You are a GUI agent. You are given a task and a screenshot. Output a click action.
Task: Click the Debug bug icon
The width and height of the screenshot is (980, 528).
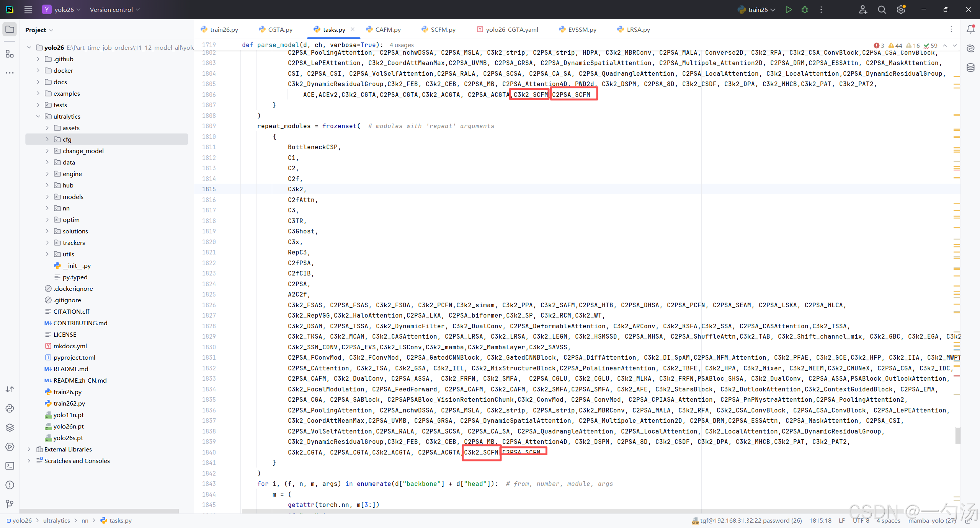tap(805, 10)
